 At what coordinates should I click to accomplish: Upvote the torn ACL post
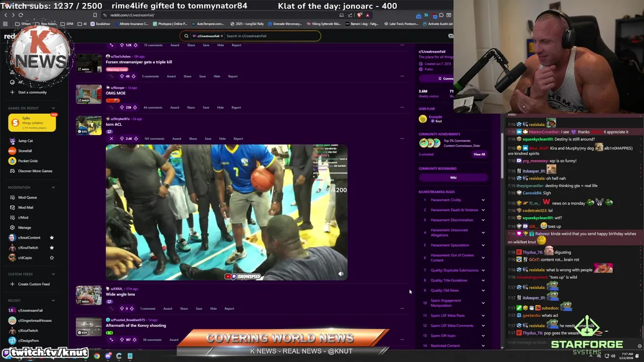click(122, 138)
